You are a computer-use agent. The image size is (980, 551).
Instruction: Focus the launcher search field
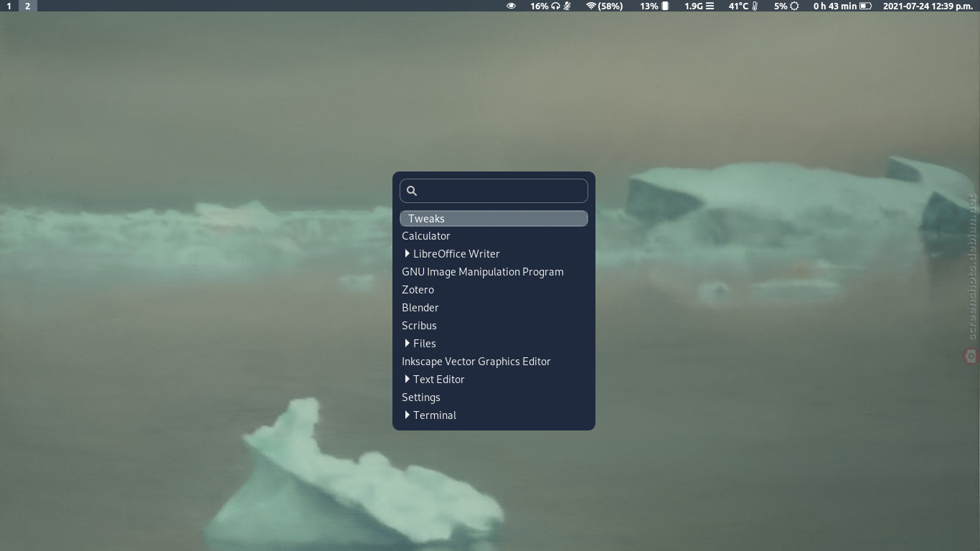pos(494,191)
